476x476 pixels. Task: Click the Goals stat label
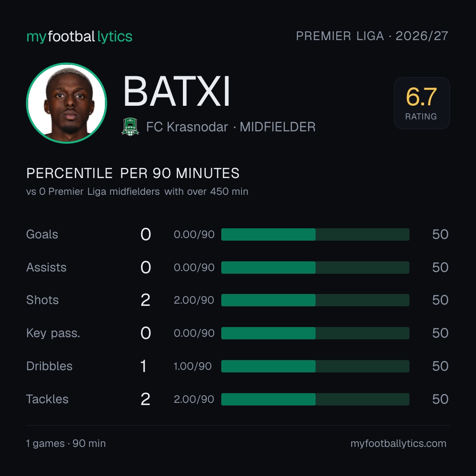[x=42, y=234]
